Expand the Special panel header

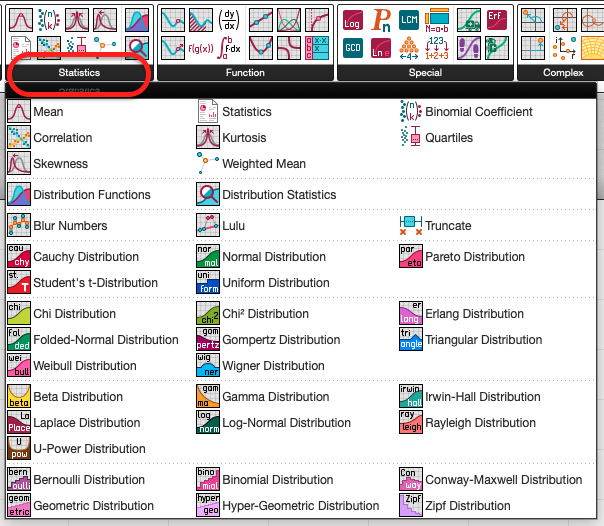coord(425,72)
